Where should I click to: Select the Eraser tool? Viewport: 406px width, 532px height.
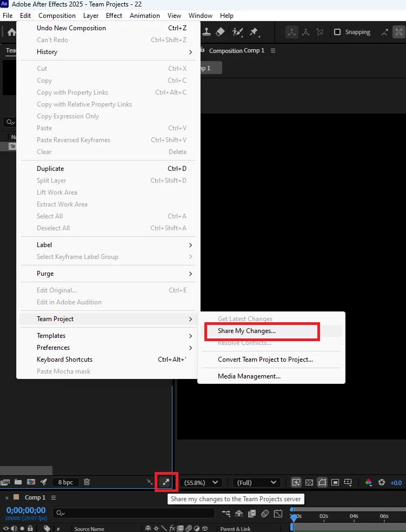(x=220, y=32)
